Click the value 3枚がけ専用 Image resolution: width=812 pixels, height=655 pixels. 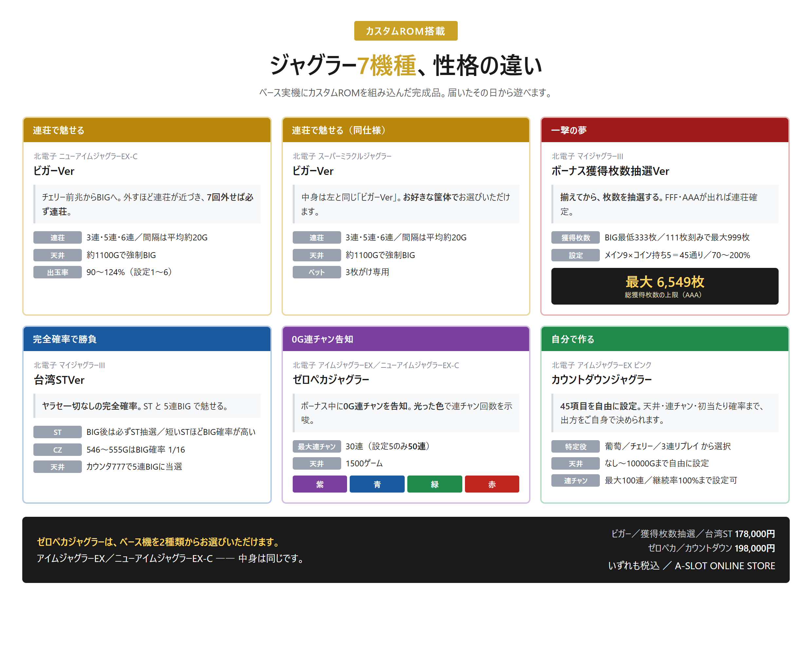(367, 272)
